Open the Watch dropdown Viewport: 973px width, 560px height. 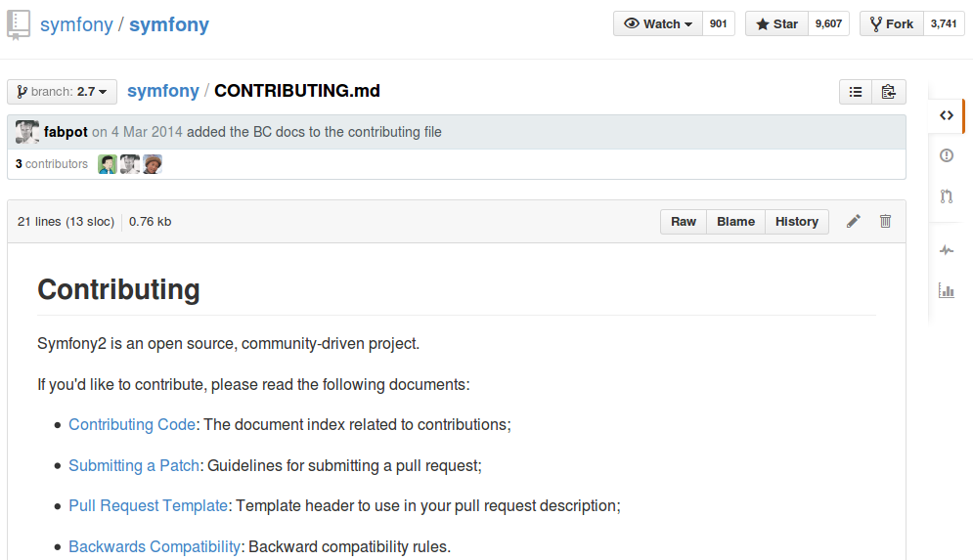pyautogui.click(x=658, y=23)
